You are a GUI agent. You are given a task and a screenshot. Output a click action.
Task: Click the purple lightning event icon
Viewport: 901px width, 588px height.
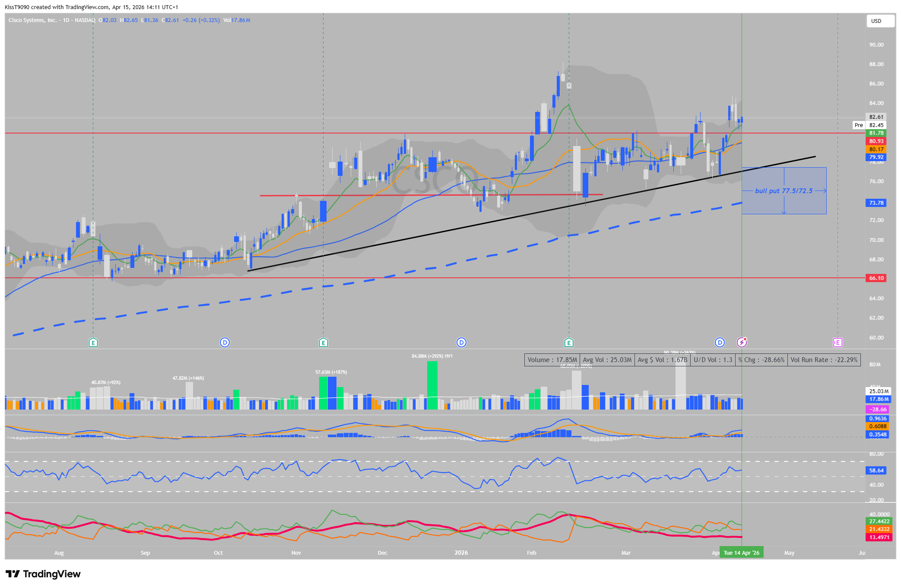pyautogui.click(x=742, y=343)
